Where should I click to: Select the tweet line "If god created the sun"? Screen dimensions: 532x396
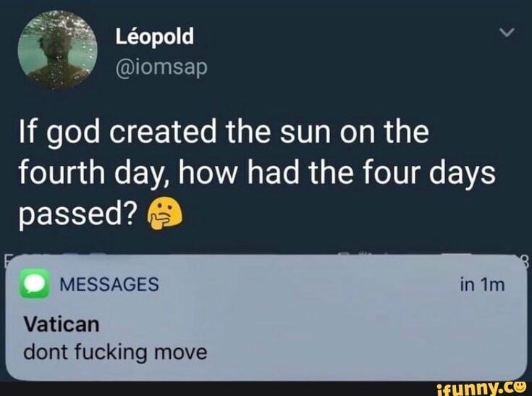click(x=174, y=132)
